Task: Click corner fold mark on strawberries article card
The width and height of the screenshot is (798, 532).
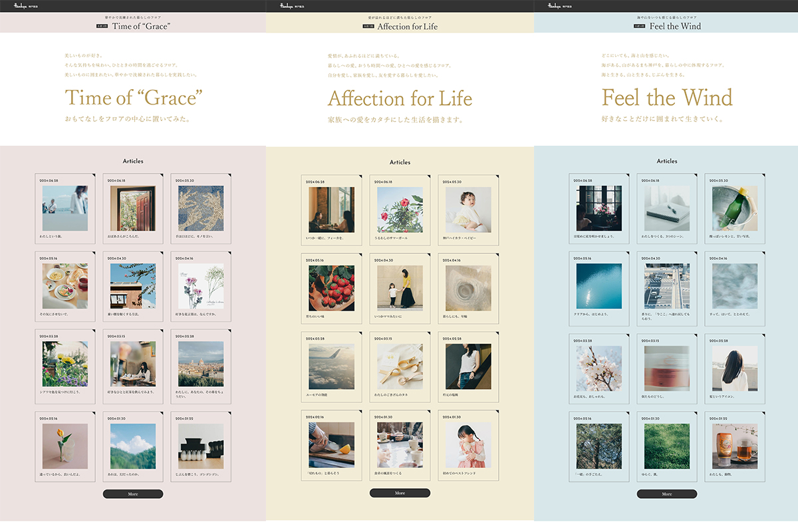Action: point(360,255)
